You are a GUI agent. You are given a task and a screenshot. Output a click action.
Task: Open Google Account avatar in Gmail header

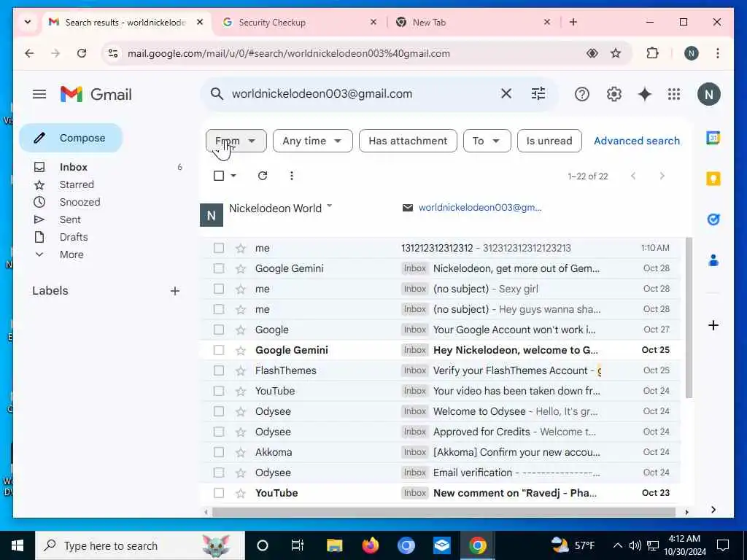tap(709, 94)
